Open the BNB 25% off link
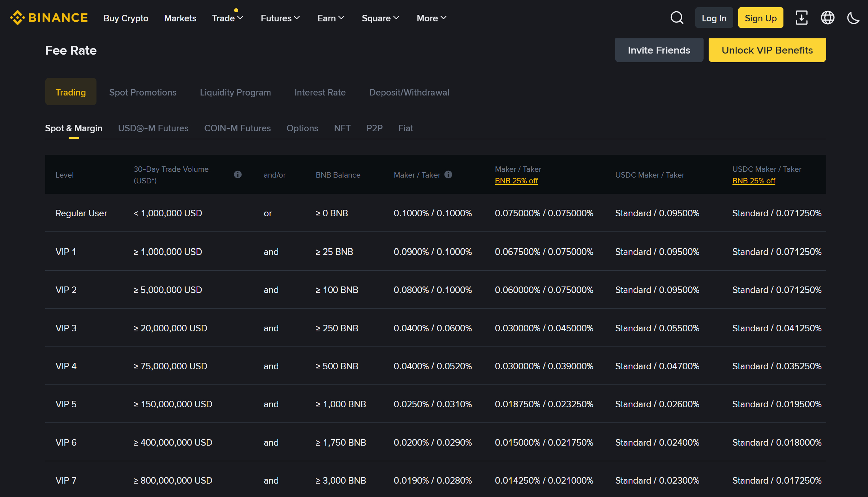Screen dimensions: 868x497 click(x=516, y=180)
